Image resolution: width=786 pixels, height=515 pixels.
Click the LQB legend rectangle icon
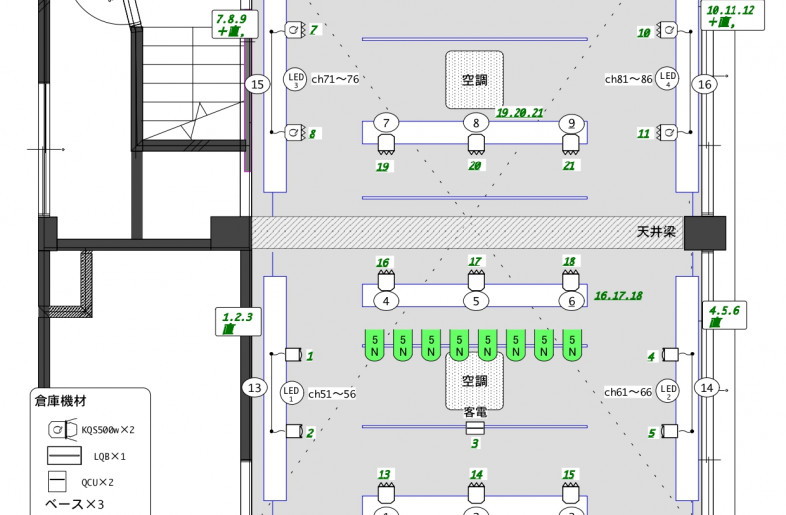point(64,455)
